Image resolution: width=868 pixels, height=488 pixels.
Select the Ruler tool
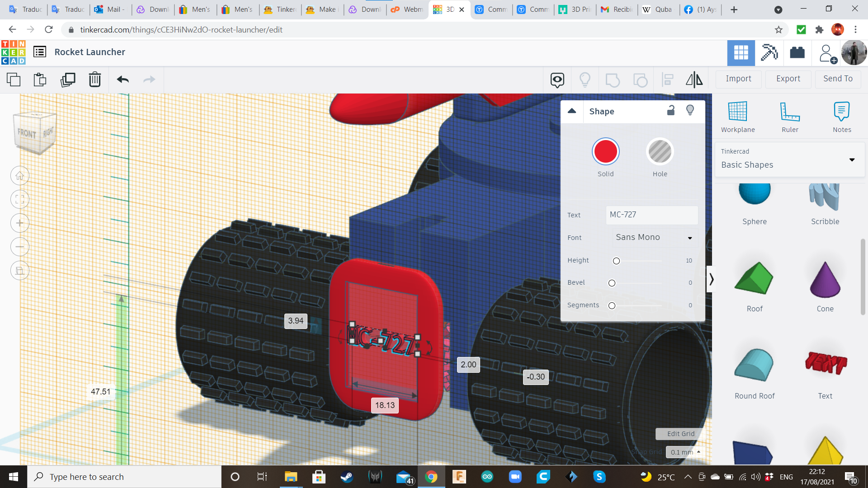[x=789, y=112]
